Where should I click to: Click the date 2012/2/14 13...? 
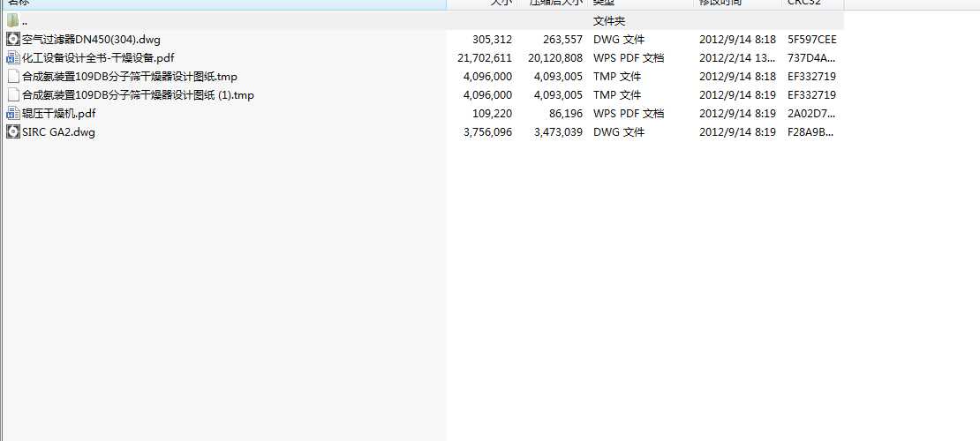[x=737, y=58]
